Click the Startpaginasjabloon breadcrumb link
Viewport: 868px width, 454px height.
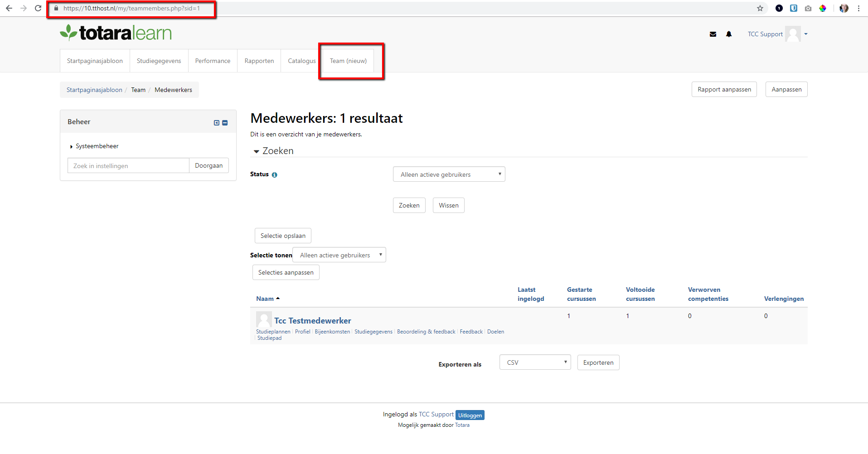(94, 90)
